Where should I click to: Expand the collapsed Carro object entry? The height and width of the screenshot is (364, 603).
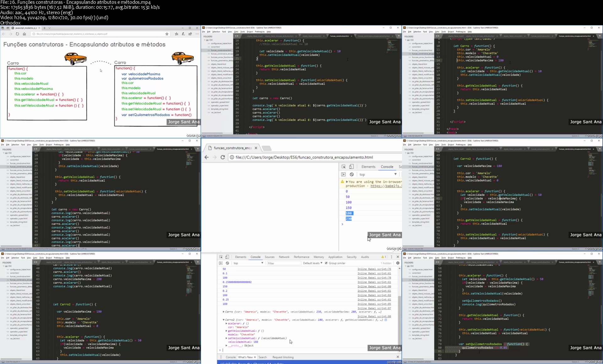pyautogui.click(x=224, y=312)
